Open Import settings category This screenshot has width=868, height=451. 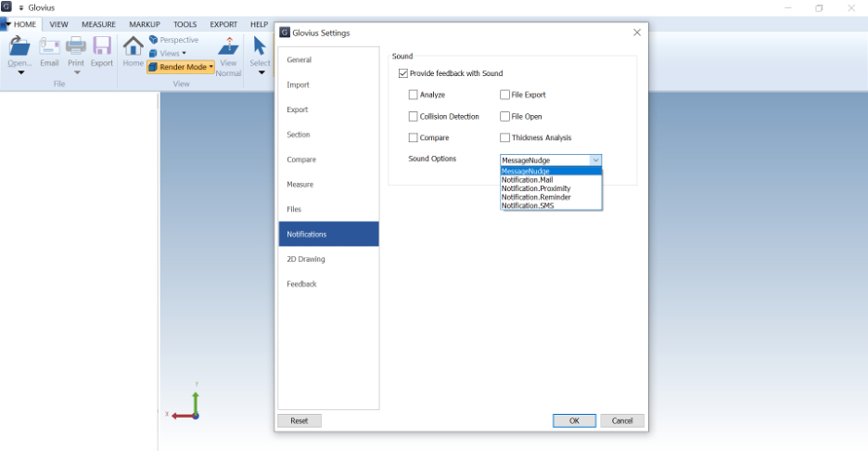click(329, 84)
